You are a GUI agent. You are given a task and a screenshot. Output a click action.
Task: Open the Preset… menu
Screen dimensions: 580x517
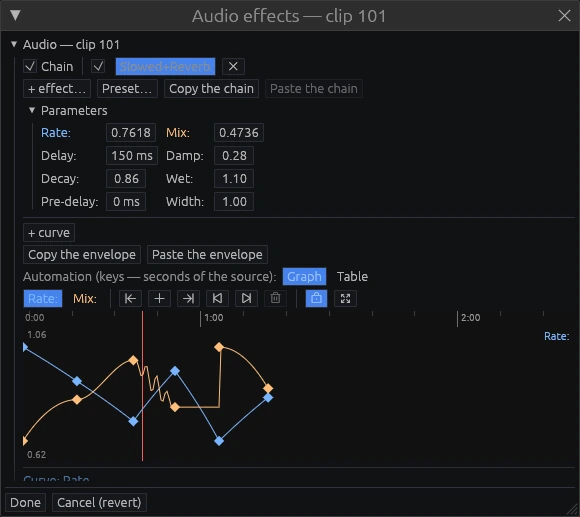[127, 89]
